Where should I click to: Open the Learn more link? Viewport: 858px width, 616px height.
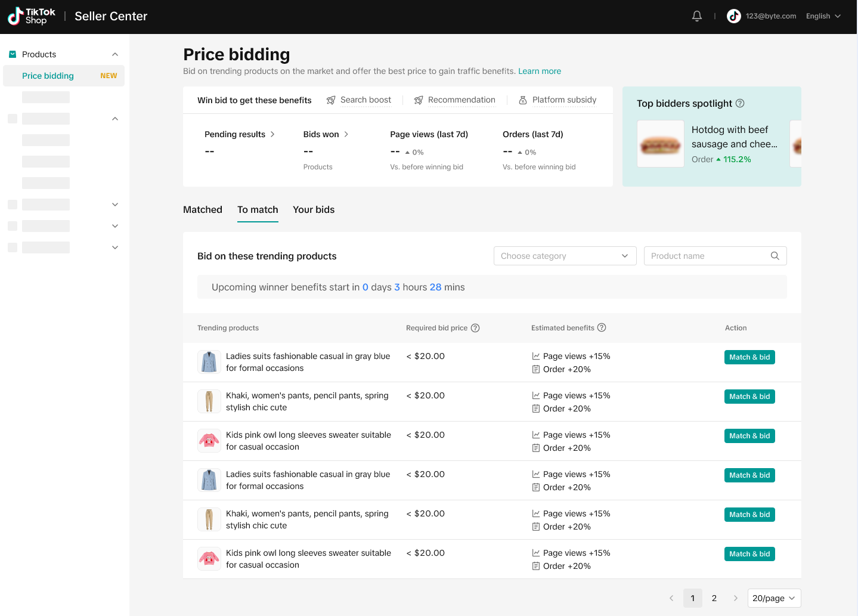pos(539,71)
